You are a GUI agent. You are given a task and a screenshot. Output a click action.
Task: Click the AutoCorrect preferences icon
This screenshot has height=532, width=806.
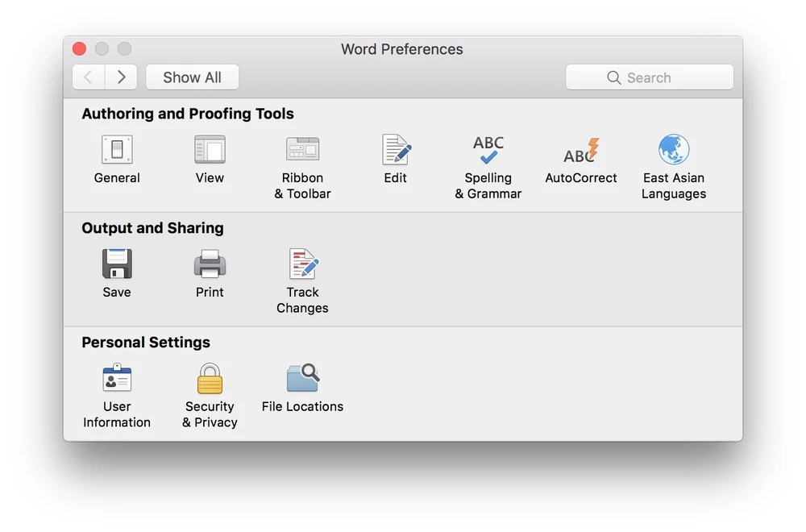click(581, 151)
